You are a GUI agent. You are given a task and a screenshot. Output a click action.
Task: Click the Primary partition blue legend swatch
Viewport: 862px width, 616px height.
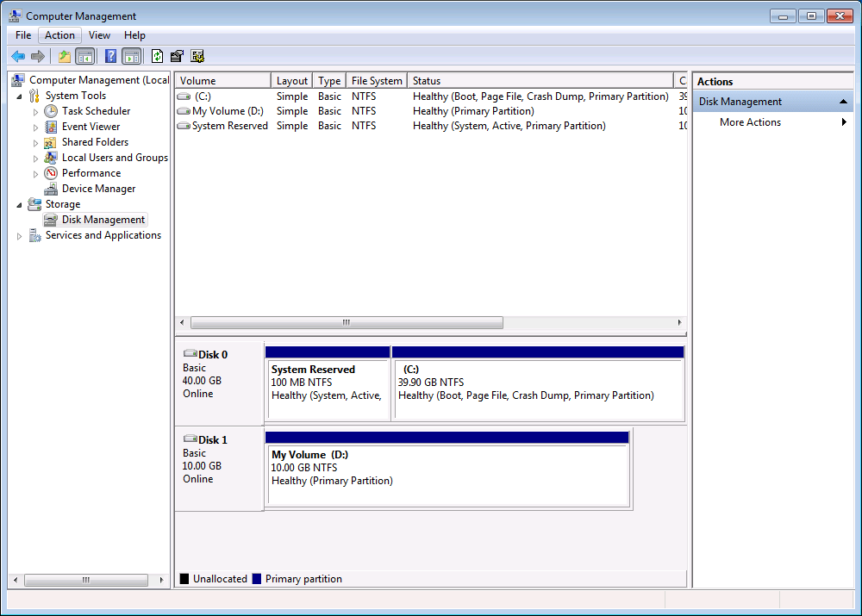coord(257,579)
